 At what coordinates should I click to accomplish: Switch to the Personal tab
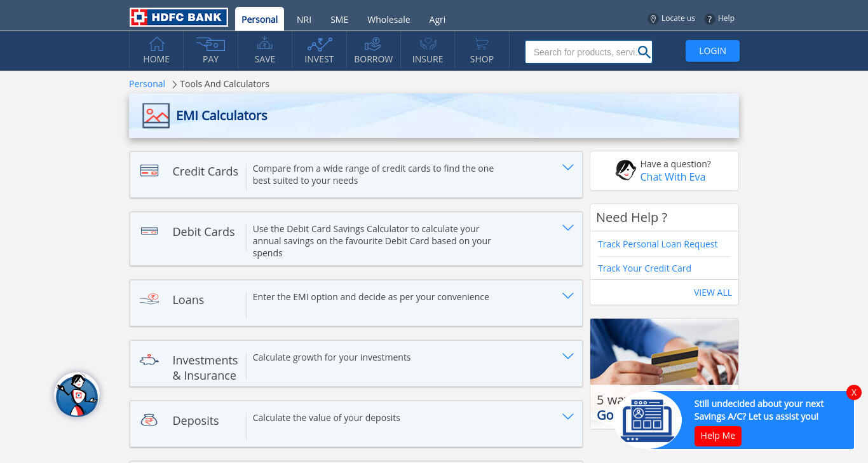tap(259, 19)
